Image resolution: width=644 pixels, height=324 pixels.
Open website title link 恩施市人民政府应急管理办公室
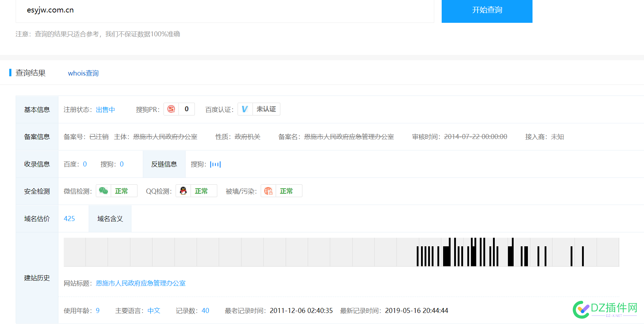click(141, 283)
